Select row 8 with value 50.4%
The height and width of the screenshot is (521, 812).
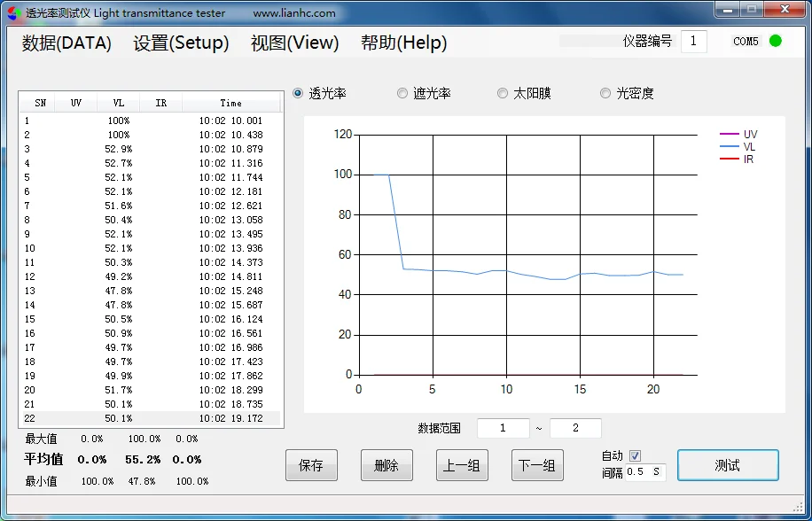point(150,220)
